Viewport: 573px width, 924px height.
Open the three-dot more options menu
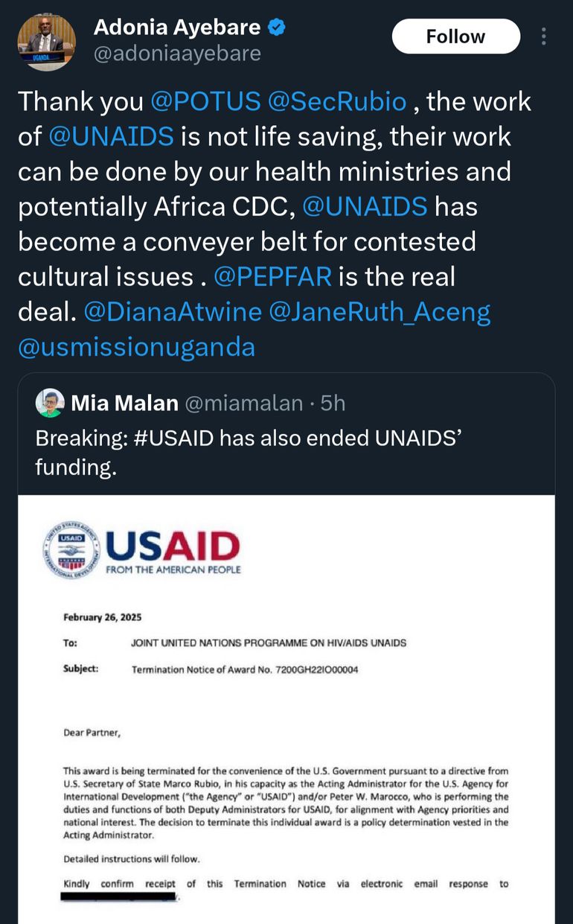[544, 36]
